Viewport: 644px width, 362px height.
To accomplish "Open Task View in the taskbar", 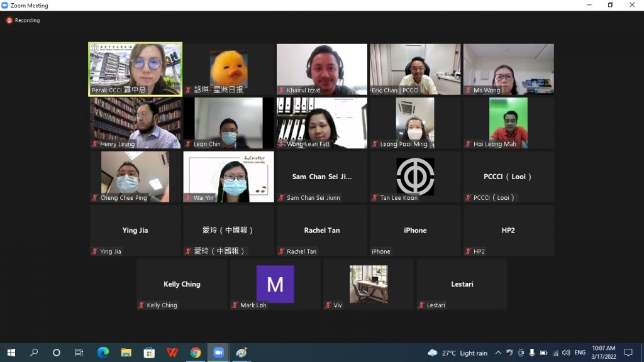I will tap(79, 353).
